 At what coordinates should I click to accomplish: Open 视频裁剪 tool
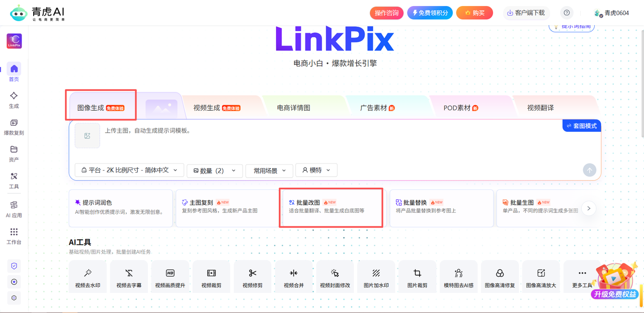click(211, 276)
